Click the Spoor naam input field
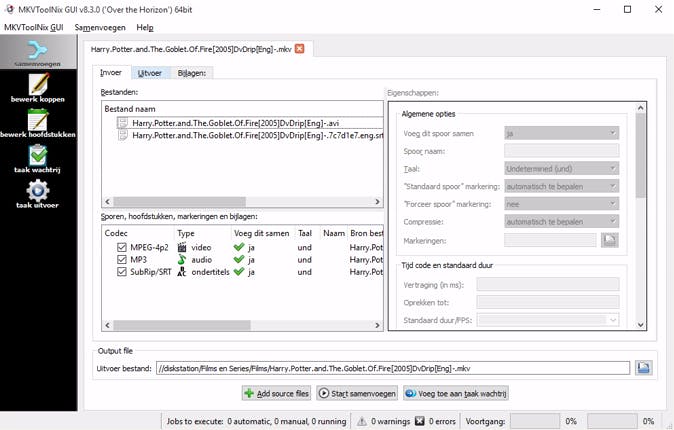674x430 pixels. [x=561, y=151]
